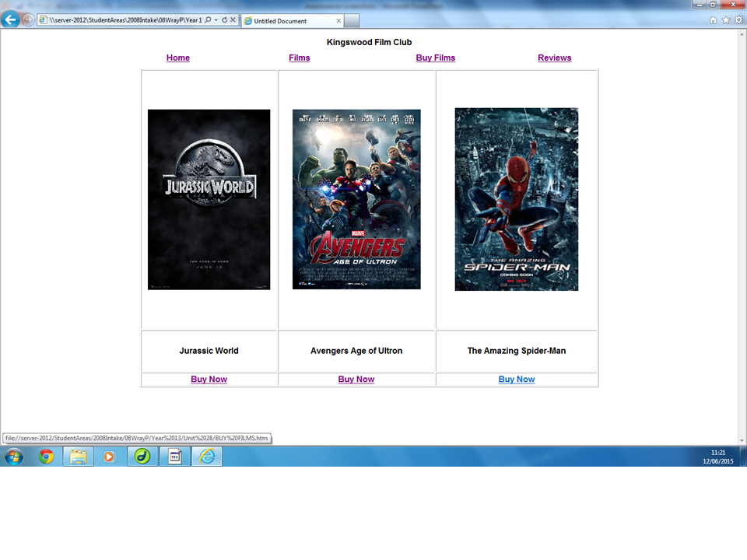Click the address bar URL field
The height and width of the screenshot is (560, 747).
126,20
